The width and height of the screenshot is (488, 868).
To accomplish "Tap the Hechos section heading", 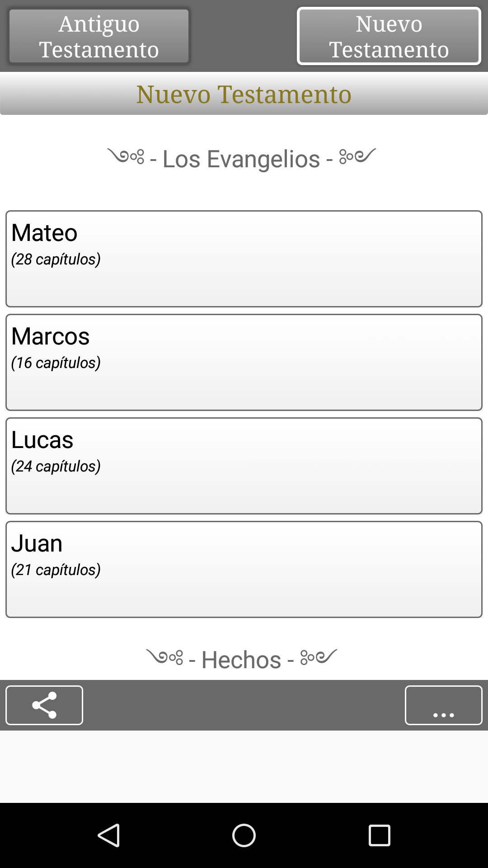I will pyautogui.click(x=241, y=660).
